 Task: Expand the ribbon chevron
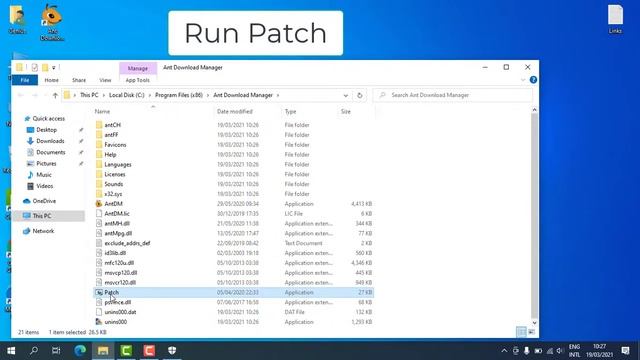[523, 80]
